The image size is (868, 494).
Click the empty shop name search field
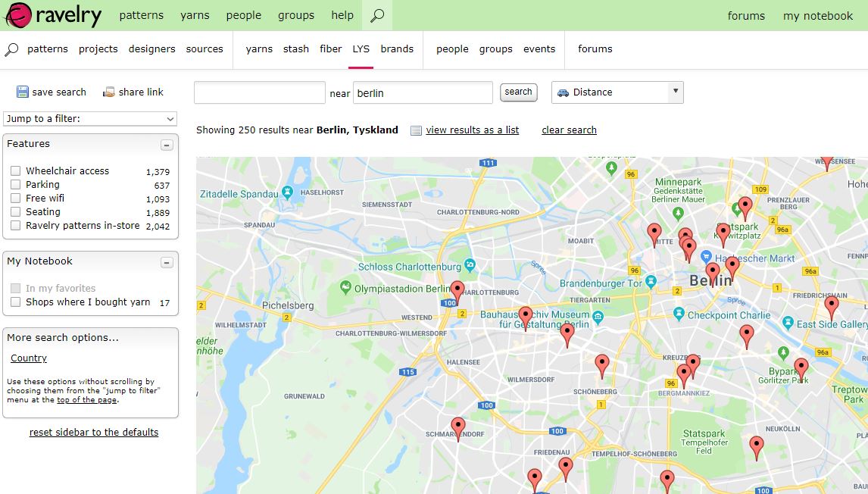260,92
